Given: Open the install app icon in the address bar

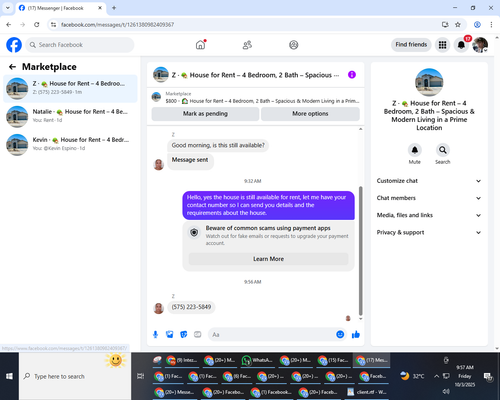Looking at the screenshot, I should tap(445, 25).
